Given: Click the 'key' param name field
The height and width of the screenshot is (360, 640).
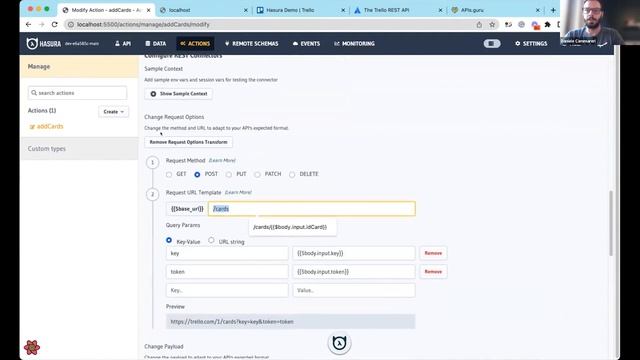Looking at the screenshot, I should pyautogui.click(x=227, y=253).
